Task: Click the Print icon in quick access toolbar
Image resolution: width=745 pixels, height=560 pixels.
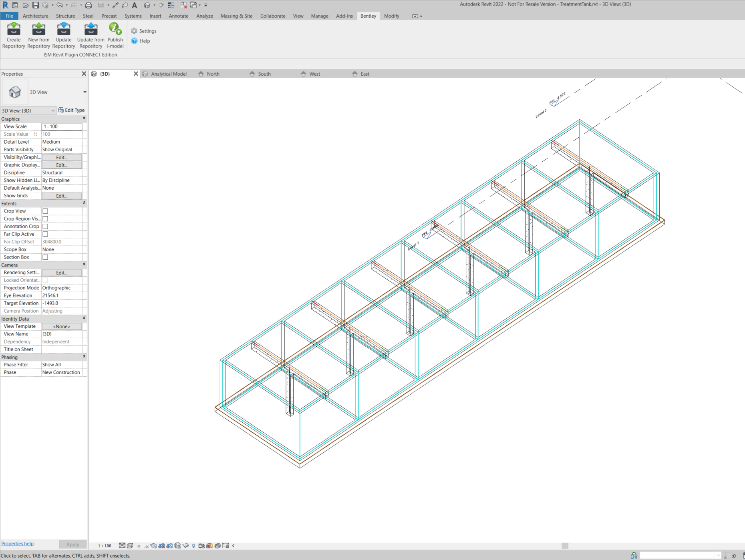Action: [x=89, y=5]
